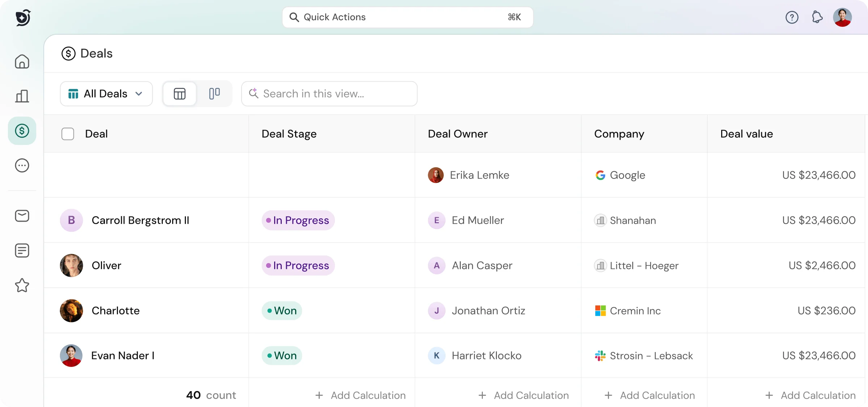This screenshot has width=868, height=407.
Task: Select the Deals dollar icon in sidebar
Action: point(22,131)
